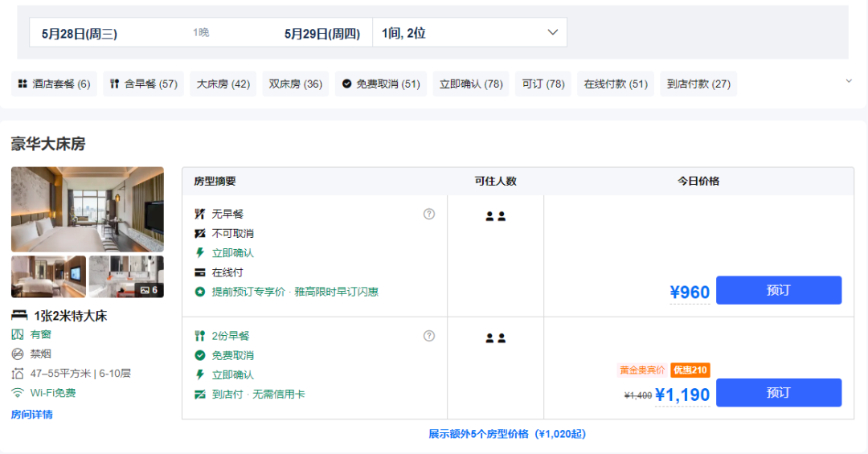Click the lightning icon in the ¥960 row

[x=200, y=253]
